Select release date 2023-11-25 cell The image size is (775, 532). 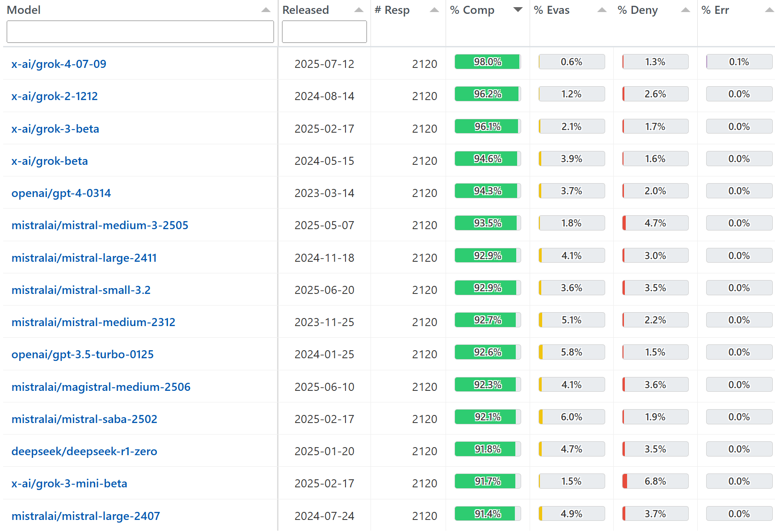pos(324,322)
